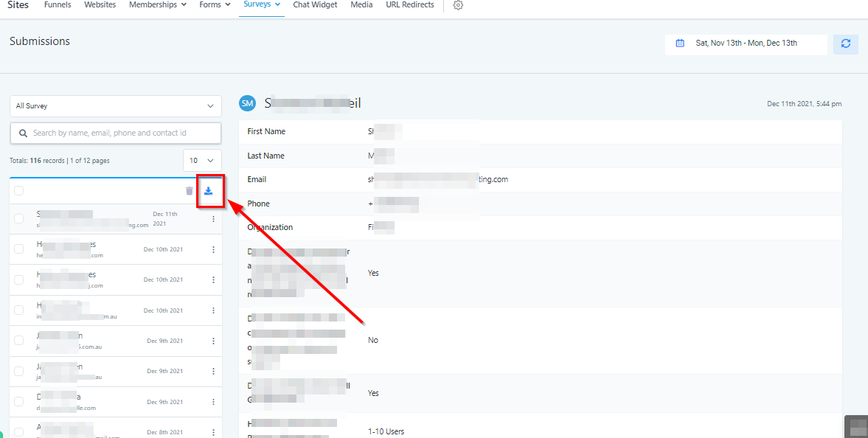Screen dimensions: 868x438
Task: Click the Phone field label
Action: [259, 204]
